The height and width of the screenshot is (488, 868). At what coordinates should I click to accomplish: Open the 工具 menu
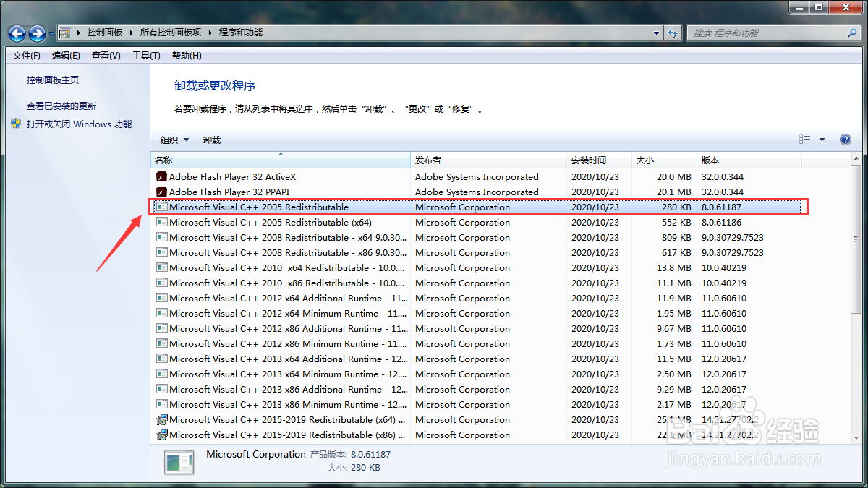coord(146,55)
